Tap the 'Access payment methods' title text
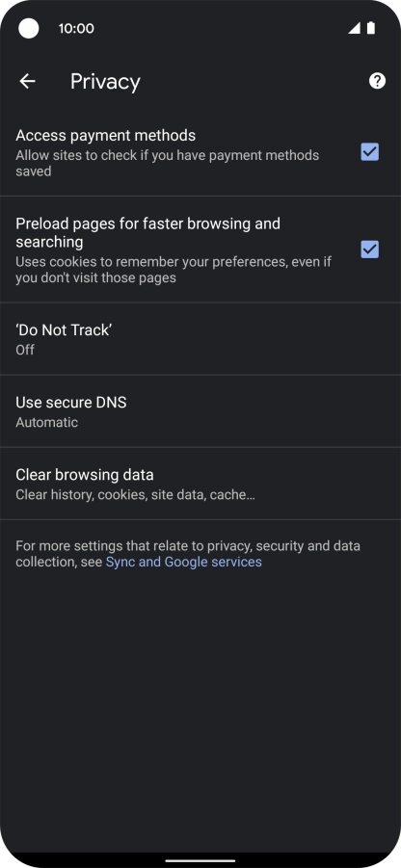 pos(105,135)
